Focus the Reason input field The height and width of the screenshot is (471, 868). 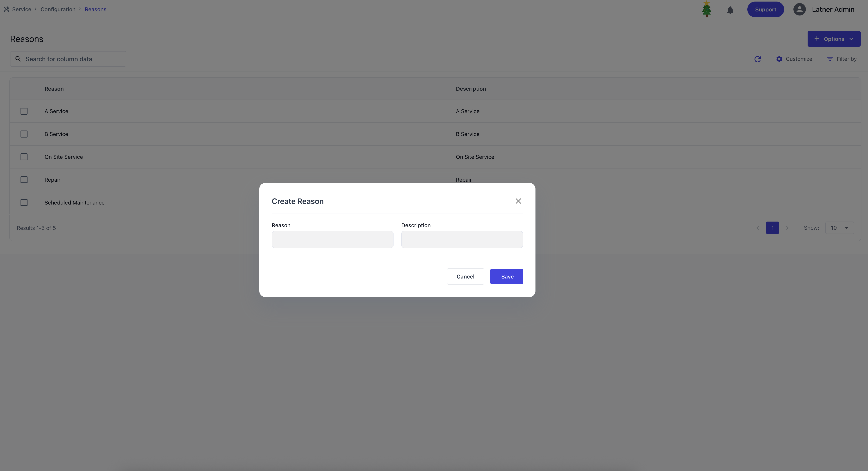(x=333, y=240)
